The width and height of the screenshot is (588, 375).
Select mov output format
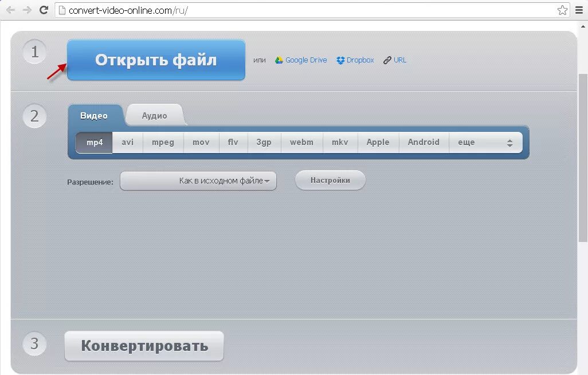(x=201, y=142)
